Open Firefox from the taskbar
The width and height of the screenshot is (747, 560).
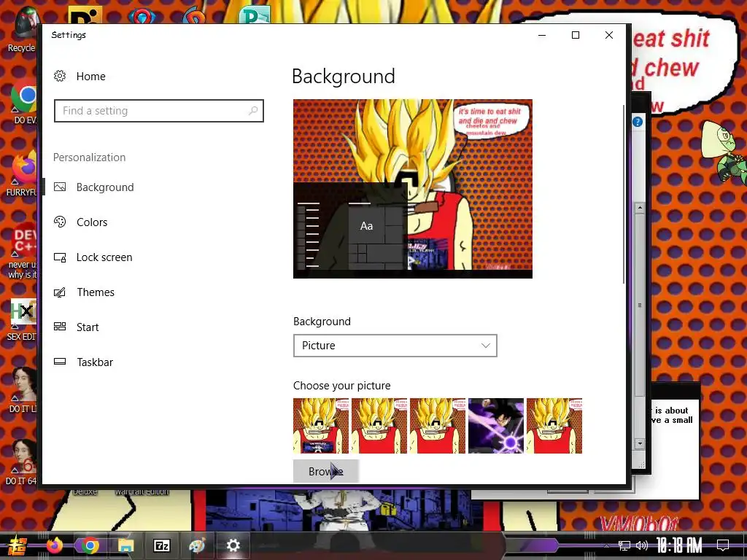[x=54, y=545]
